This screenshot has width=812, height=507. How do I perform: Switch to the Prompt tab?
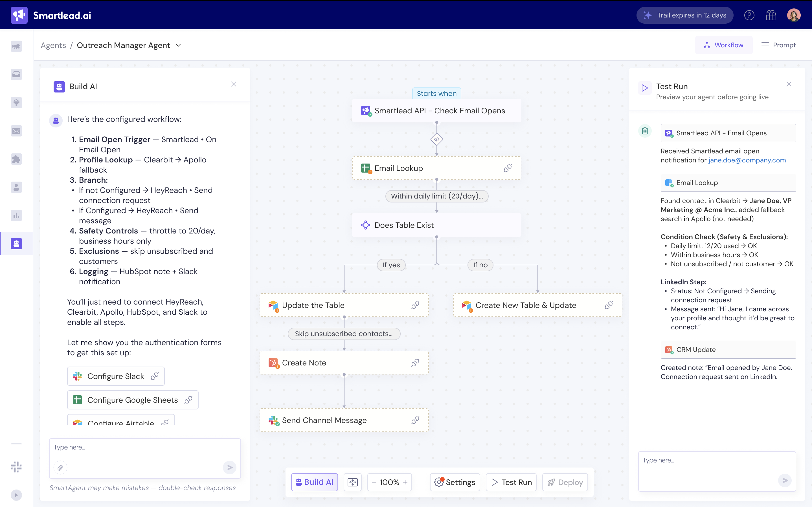tap(778, 45)
